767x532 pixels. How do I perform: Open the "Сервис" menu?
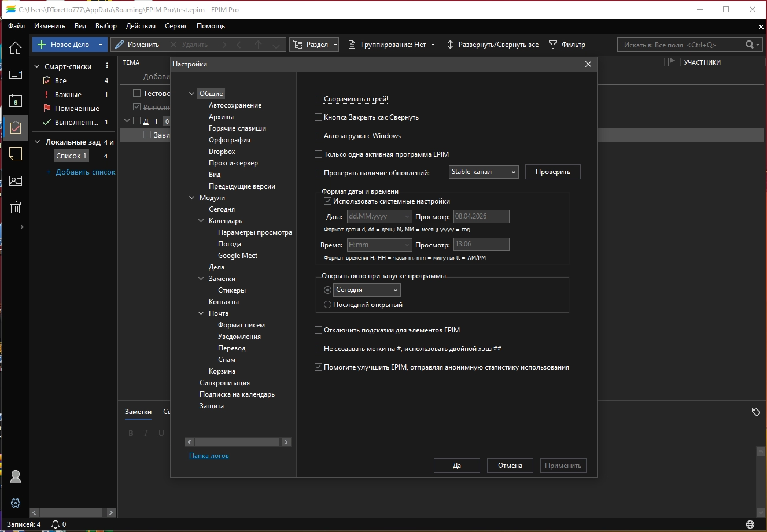(176, 26)
